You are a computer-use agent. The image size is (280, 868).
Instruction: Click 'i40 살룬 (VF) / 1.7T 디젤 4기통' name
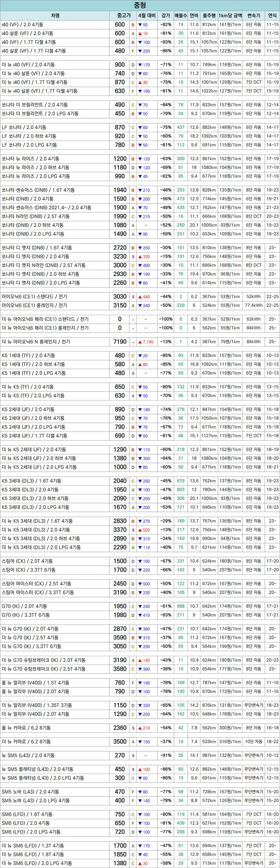pyautogui.click(x=34, y=51)
